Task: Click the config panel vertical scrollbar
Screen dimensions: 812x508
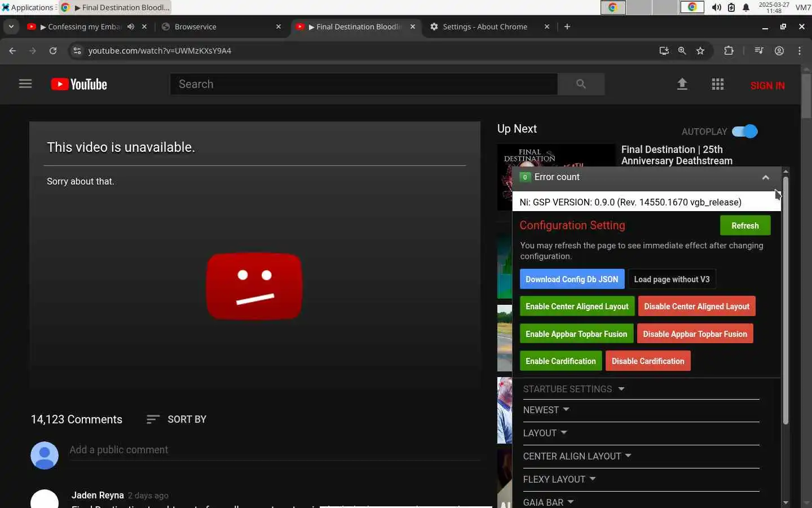Action: point(785,301)
